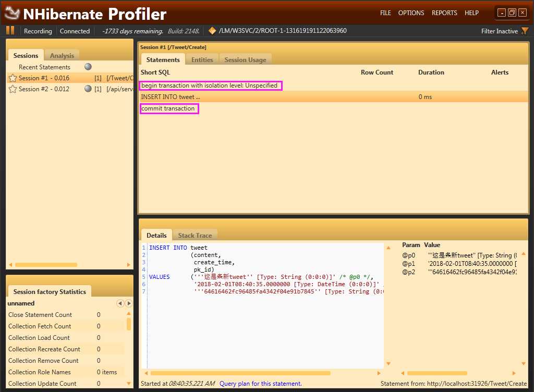Click parameters pane scroll-up arrow
The image size is (534, 392).
[x=523, y=254]
